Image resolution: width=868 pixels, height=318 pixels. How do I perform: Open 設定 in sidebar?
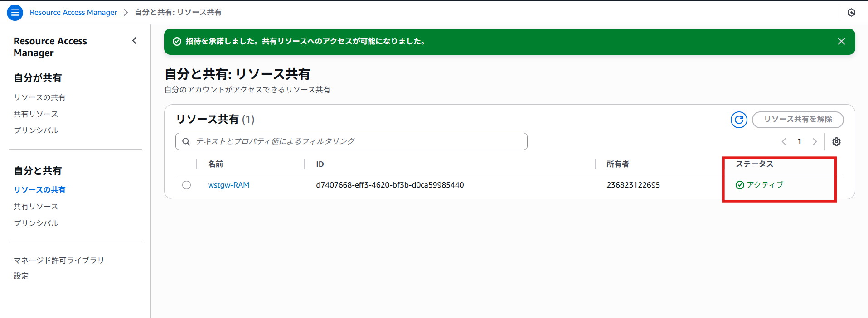point(21,276)
